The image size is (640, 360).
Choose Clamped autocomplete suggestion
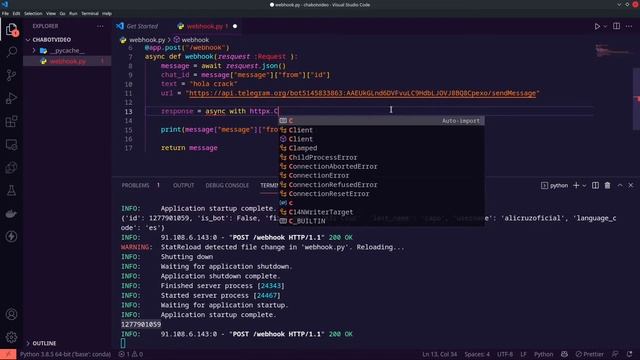click(381, 148)
